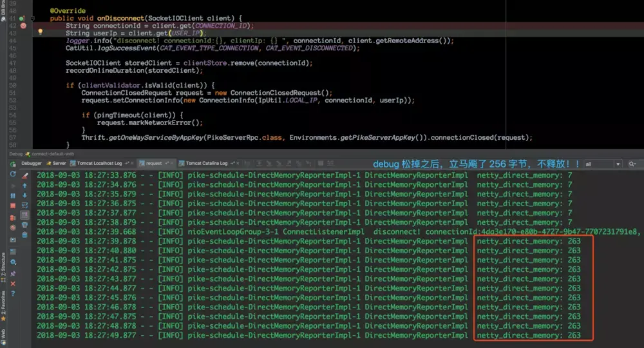Viewport: 644px width, 348px height.
Task: Switch to the Debugger tab
Action: pos(31,163)
